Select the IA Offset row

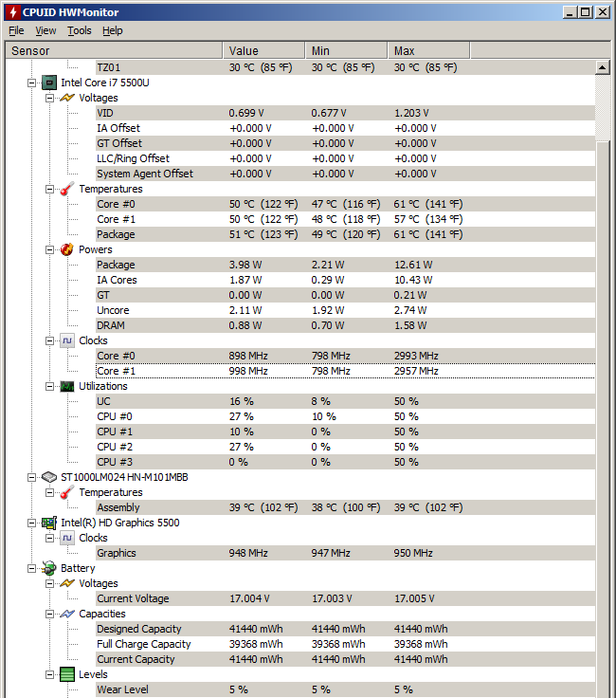coord(346,128)
